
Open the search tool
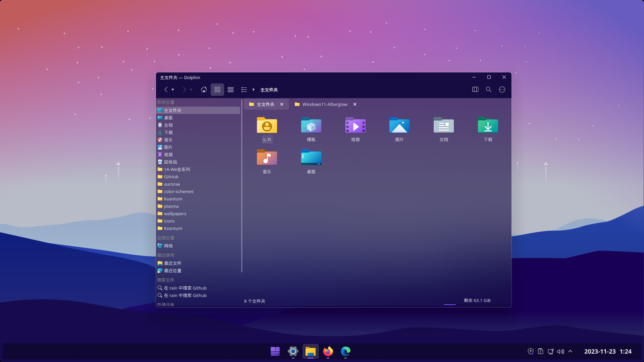point(488,89)
